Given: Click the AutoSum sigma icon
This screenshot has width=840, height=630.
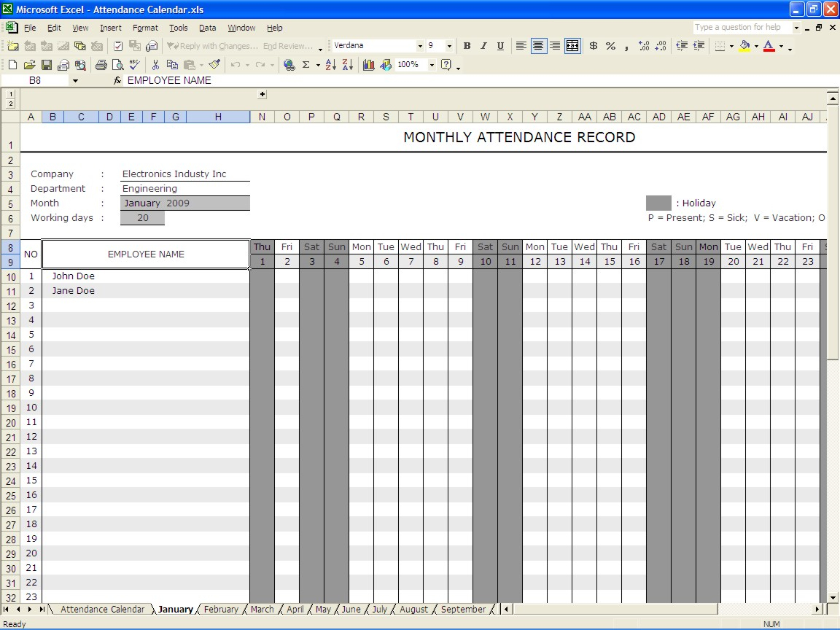Looking at the screenshot, I should pyautogui.click(x=306, y=65).
